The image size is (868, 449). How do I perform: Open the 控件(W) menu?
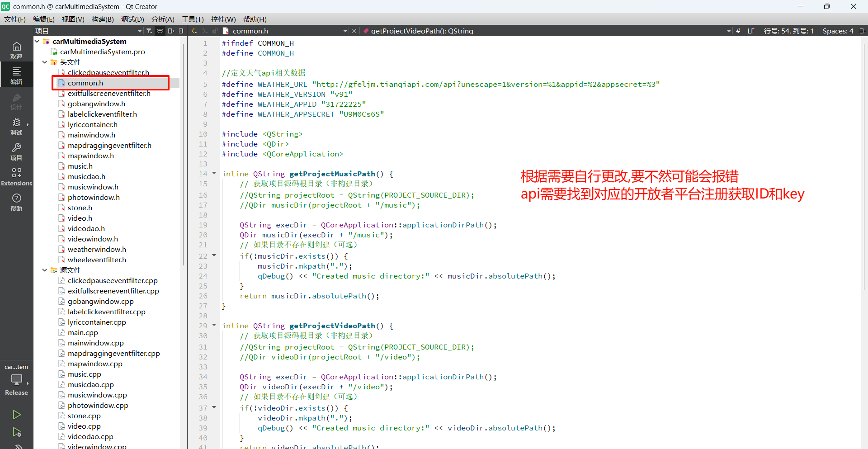(223, 19)
